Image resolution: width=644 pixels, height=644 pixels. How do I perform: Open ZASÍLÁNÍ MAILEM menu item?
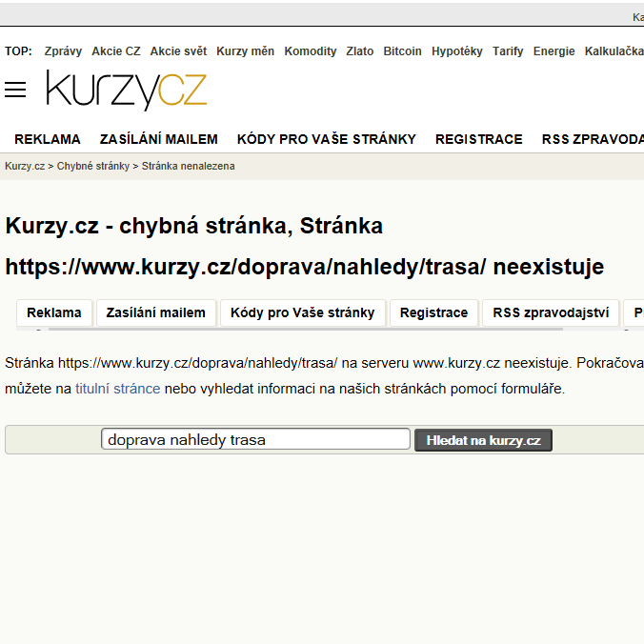click(x=158, y=139)
